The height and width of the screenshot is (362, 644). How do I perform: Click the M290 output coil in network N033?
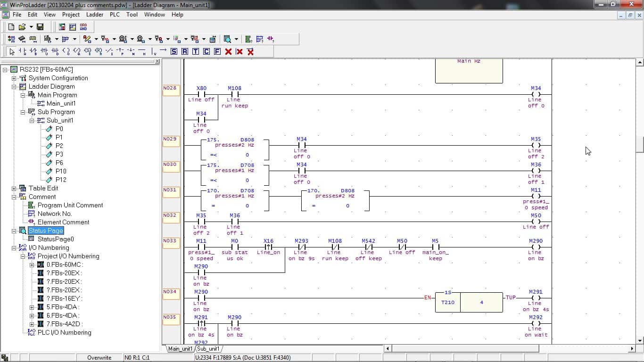pos(536,247)
